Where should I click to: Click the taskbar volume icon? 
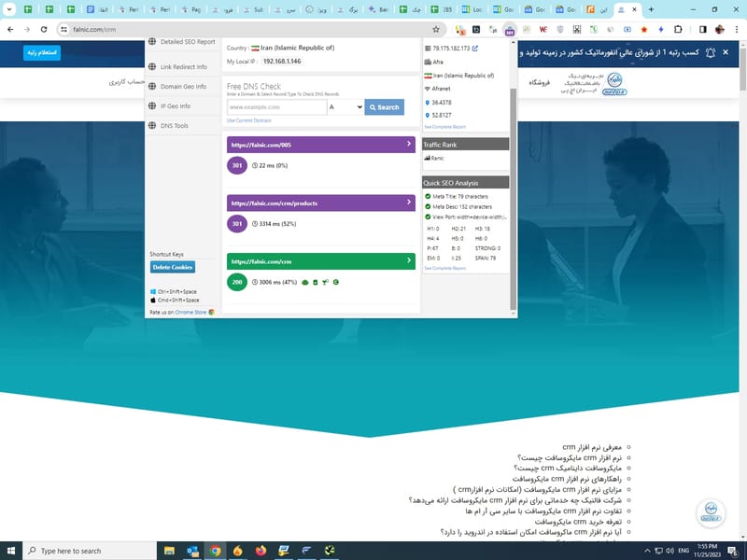point(669,551)
